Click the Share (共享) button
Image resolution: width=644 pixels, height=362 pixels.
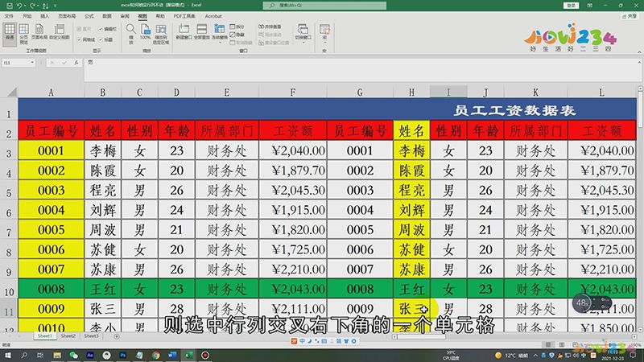coord(629,16)
